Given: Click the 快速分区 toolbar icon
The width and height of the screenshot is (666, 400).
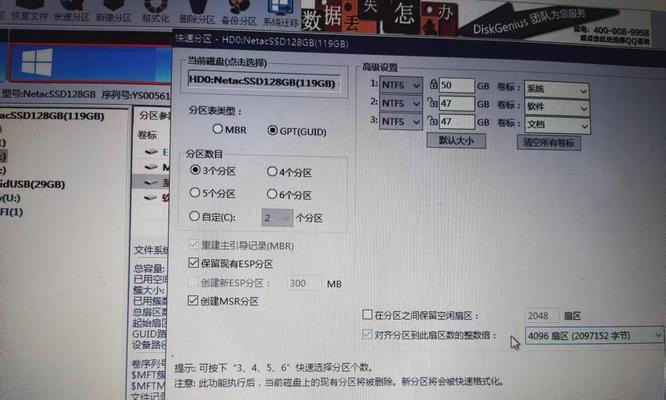Looking at the screenshot, I should click(x=72, y=11).
